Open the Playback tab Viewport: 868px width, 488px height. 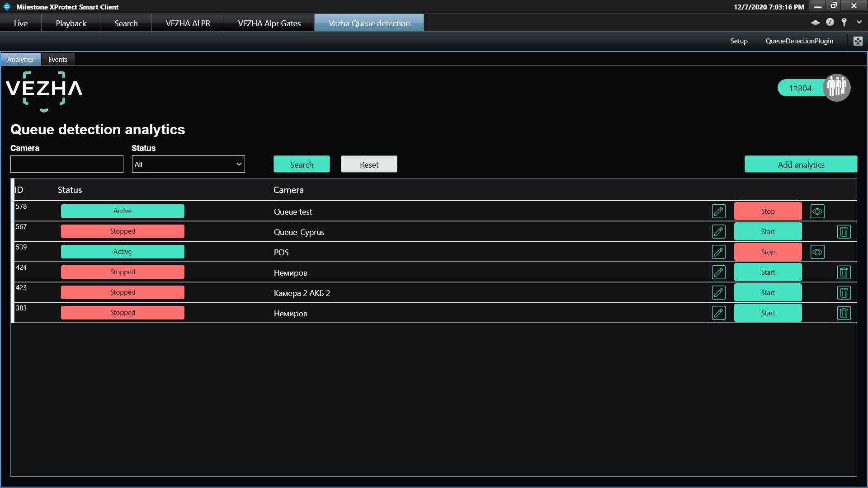pos(71,23)
